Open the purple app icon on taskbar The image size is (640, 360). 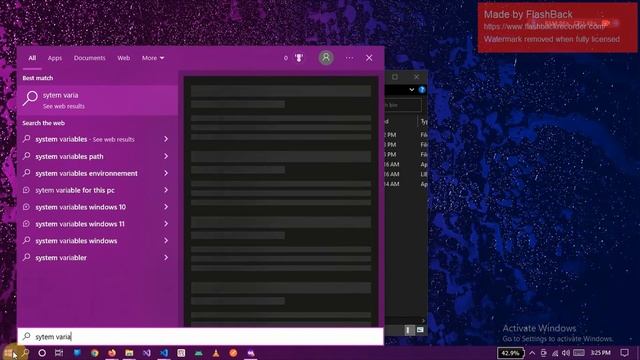point(251,353)
